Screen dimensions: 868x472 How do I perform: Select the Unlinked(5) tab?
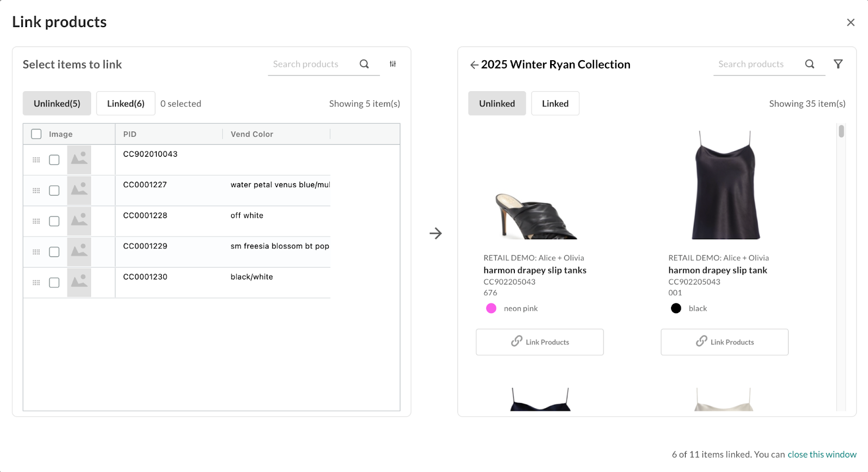pyautogui.click(x=57, y=104)
